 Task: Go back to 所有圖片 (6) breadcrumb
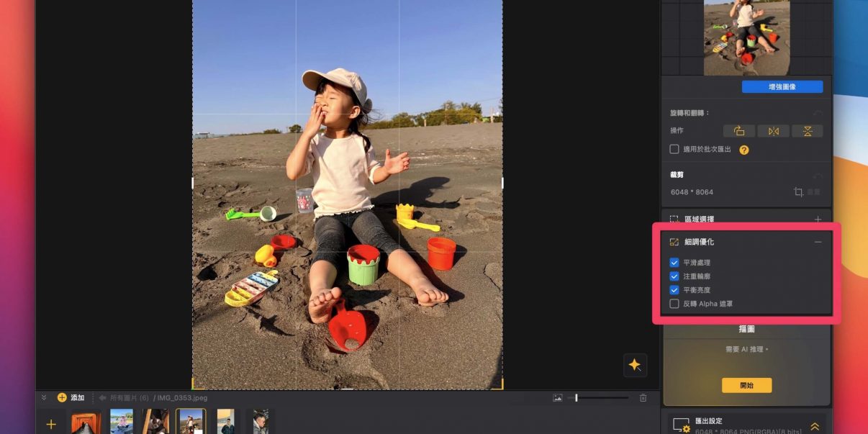click(124, 397)
